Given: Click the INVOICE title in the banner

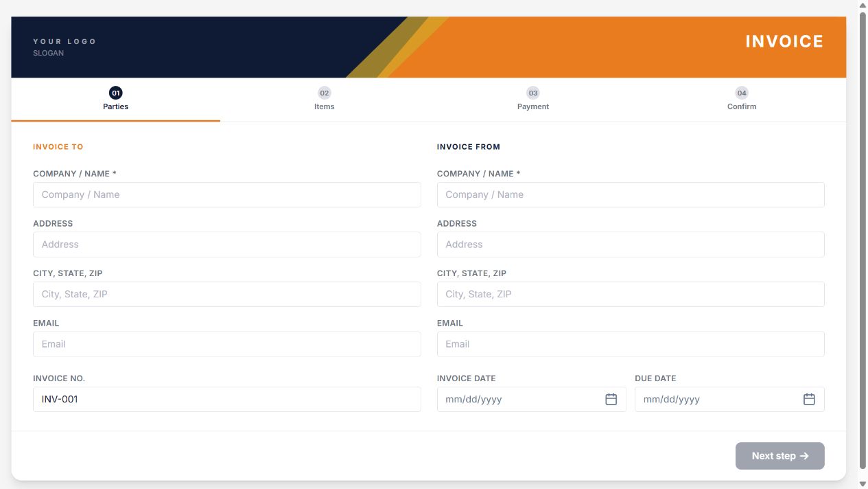Looking at the screenshot, I should point(784,41).
